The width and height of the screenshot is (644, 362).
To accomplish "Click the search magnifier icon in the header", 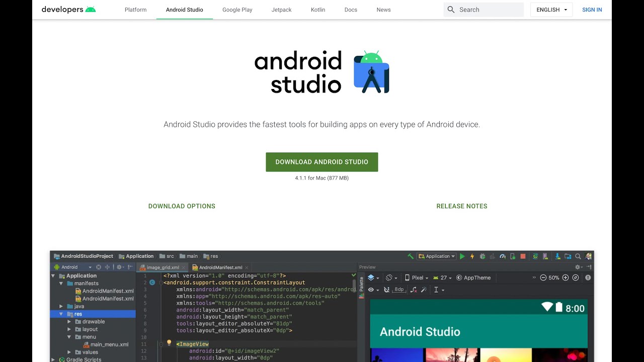I will [x=451, y=10].
